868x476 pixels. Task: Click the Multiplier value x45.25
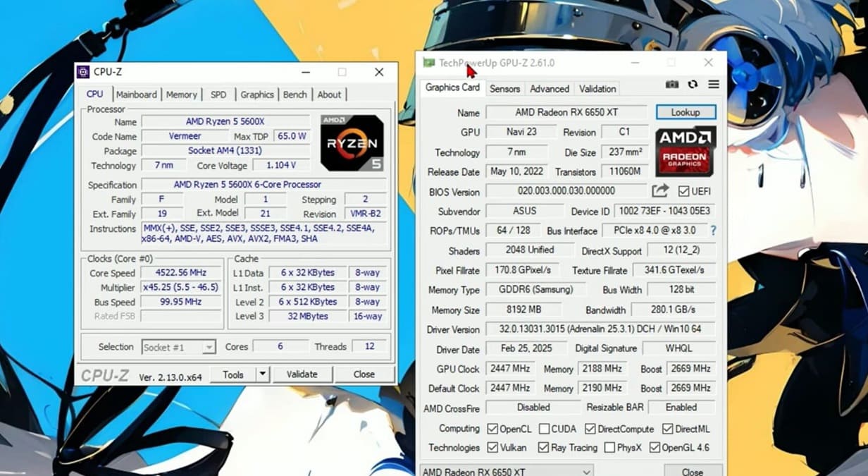click(181, 287)
